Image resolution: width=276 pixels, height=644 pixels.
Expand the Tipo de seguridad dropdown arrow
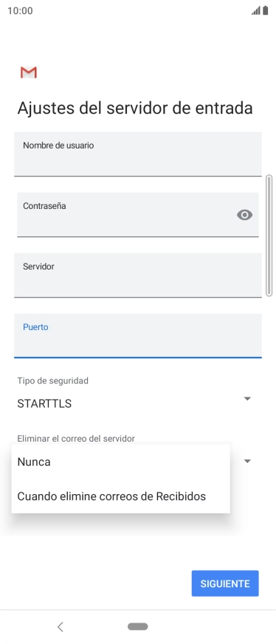[247, 399]
